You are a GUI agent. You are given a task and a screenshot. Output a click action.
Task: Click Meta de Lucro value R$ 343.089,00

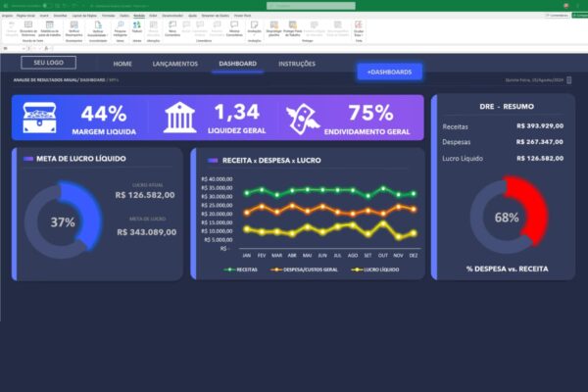pyautogui.click(x=147, y=232)
